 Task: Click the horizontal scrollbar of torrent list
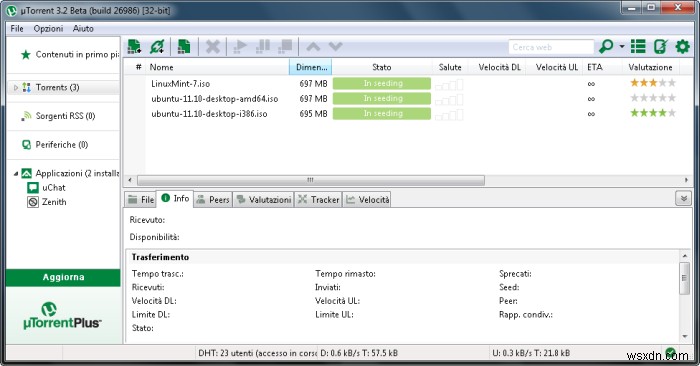[311, 180]
